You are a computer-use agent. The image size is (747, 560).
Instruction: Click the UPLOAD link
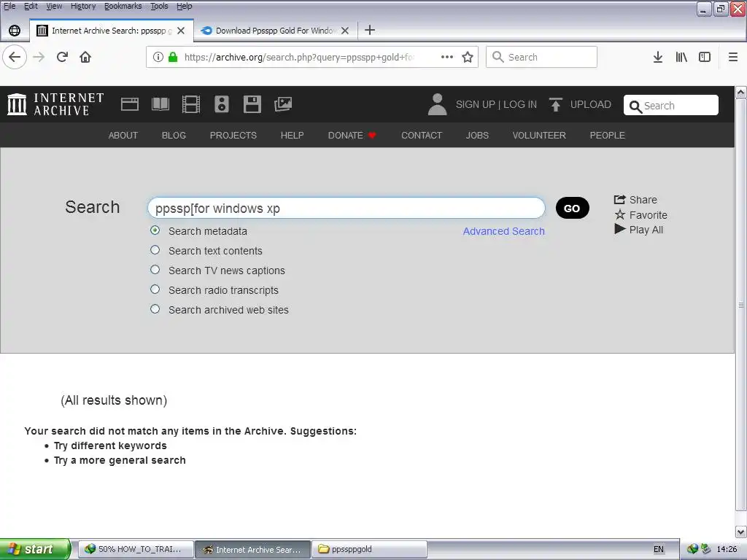(591, 105)
